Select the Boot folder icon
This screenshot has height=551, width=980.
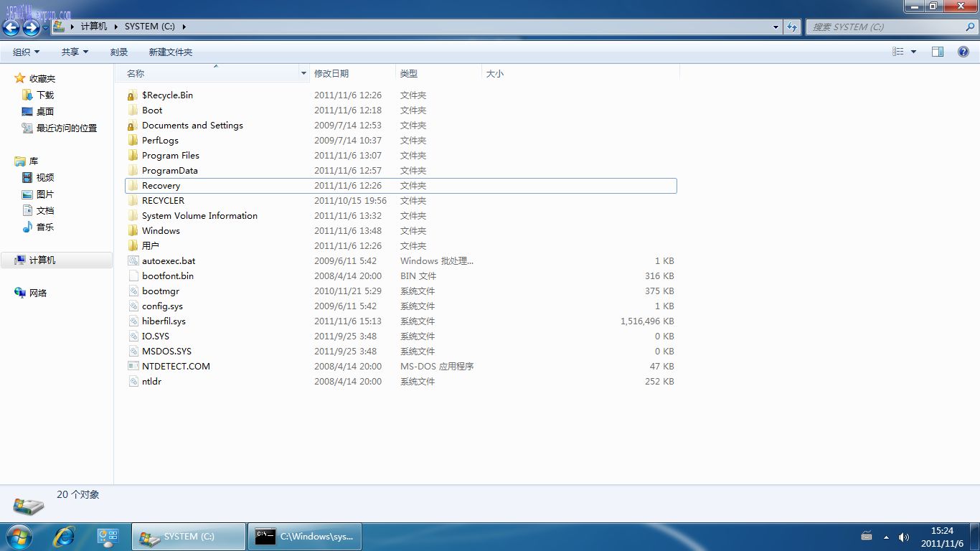(x=132, y=110)
